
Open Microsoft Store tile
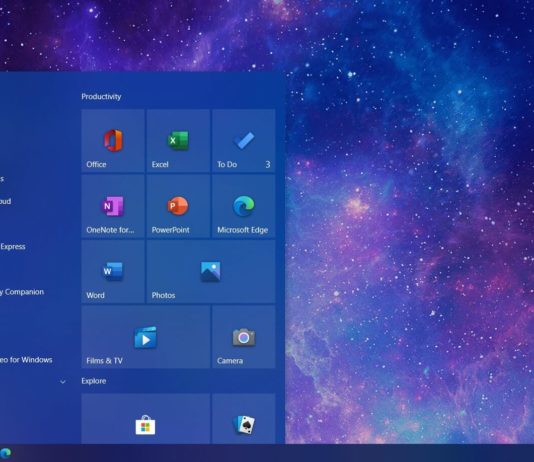(145, 419)
